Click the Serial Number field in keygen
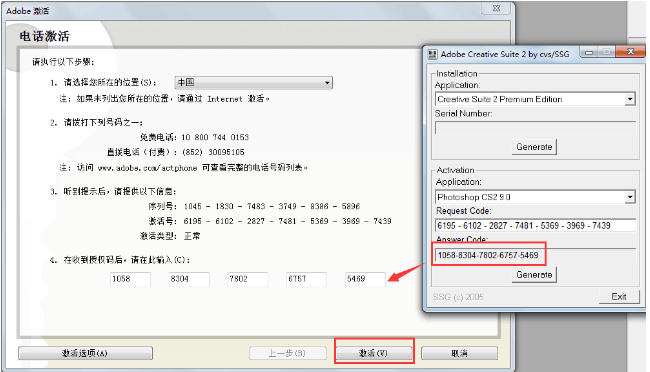Viewport: 650px width, 372px height. point(535,128)
